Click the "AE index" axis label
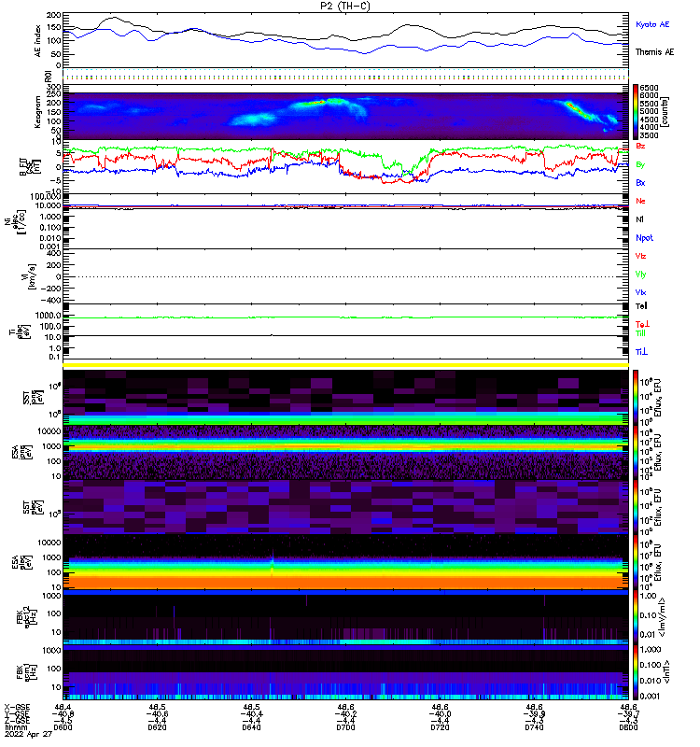The width and height of the screenshot is (700, 747). coord(37,41)
